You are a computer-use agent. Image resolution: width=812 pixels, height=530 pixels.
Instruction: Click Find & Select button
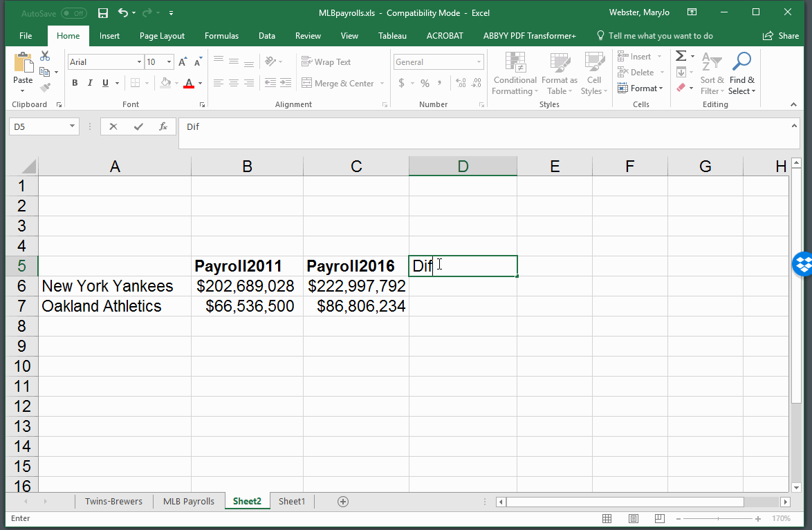point(741,73)
